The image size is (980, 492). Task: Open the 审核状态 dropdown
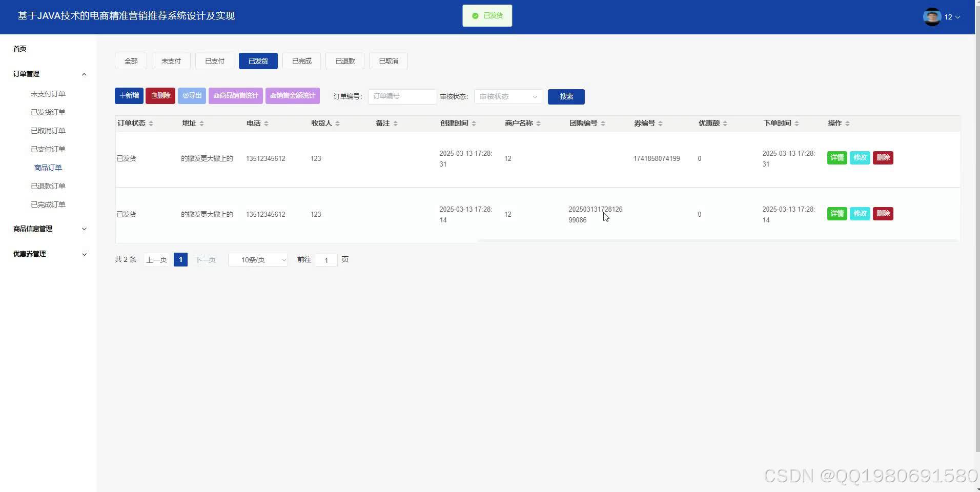(x=507, y=96)
